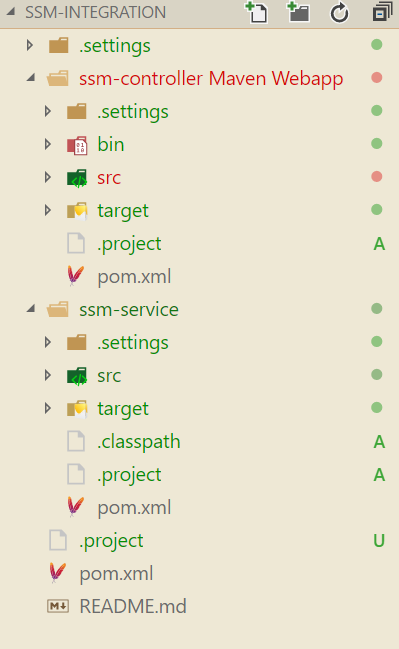Viewport: 399px width, 649px height.
Task: Open pom.xml inside ssm-controller Maven Webapp
Action: pyautogui.click(x=134, y=276)
